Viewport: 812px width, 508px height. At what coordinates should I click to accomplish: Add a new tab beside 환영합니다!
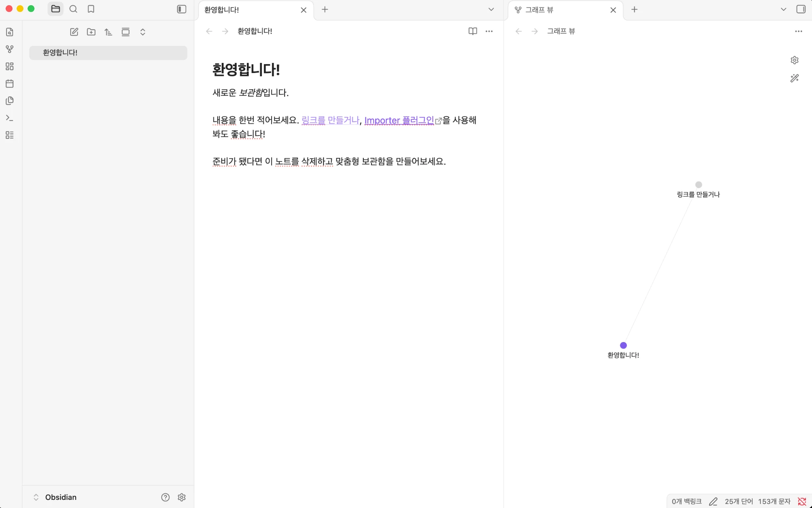click(325, 9)
